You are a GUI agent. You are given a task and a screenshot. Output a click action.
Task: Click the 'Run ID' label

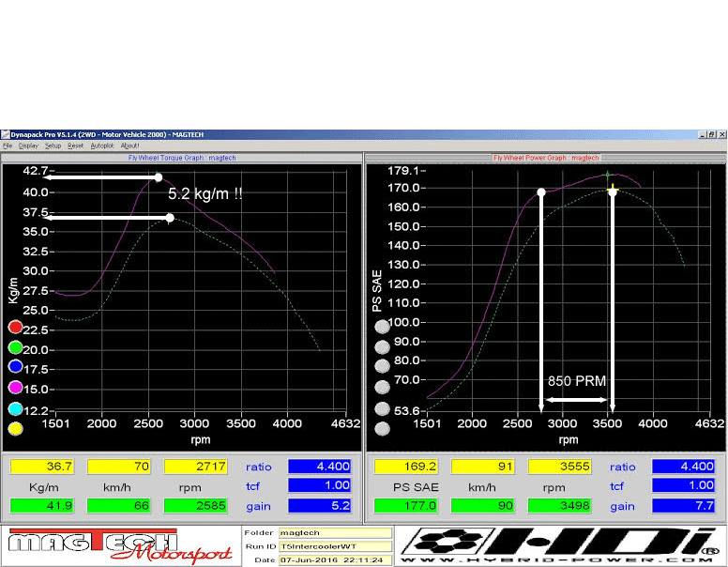(261, 546)
